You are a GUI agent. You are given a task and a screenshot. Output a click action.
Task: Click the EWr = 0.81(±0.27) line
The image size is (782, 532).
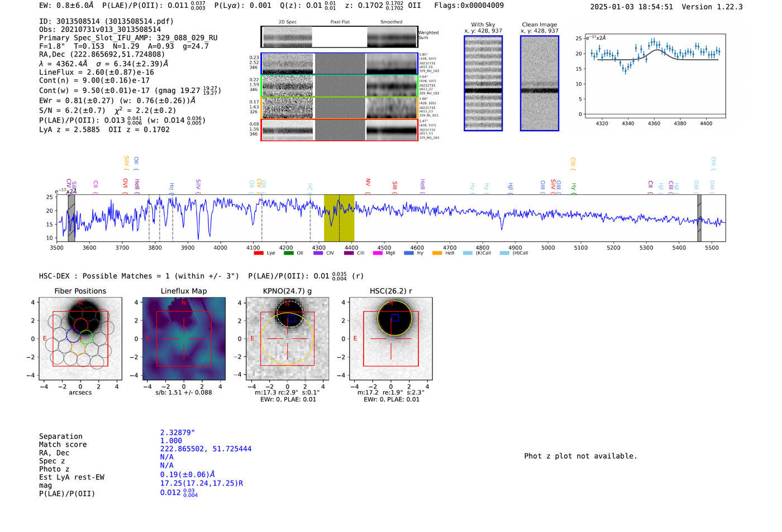click(117, 100)
